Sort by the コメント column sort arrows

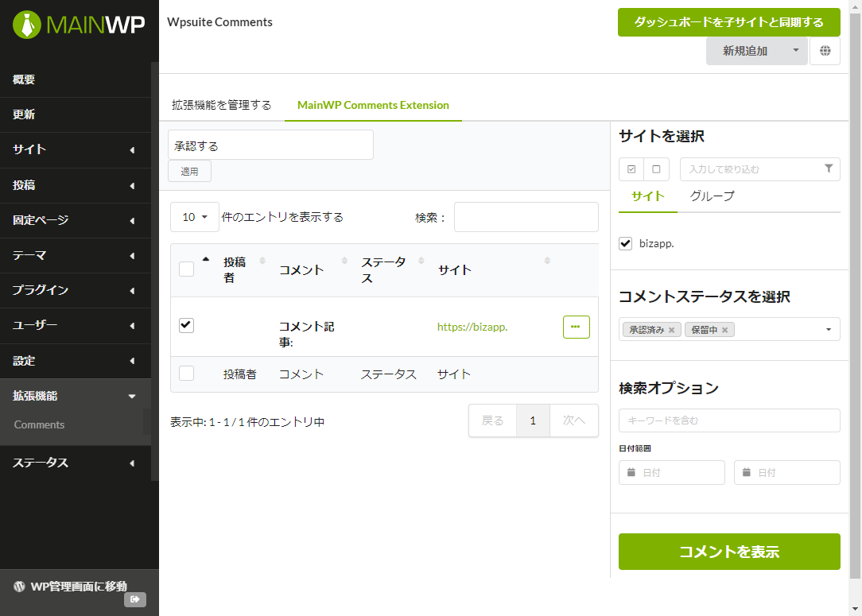(344, 261)
